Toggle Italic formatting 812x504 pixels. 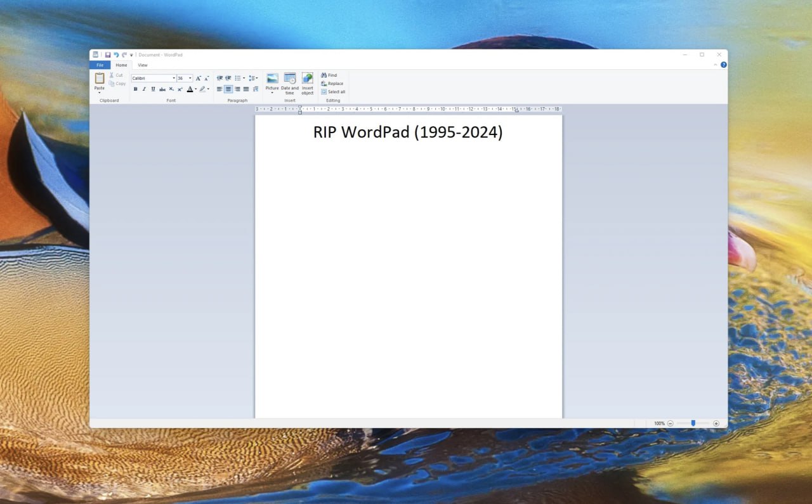(x=144, y=89)
